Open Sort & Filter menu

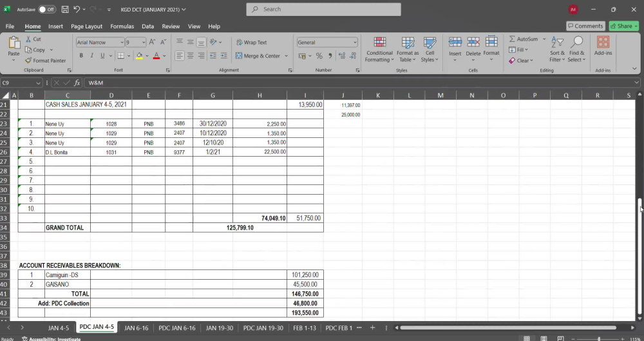tap(557, 50)
